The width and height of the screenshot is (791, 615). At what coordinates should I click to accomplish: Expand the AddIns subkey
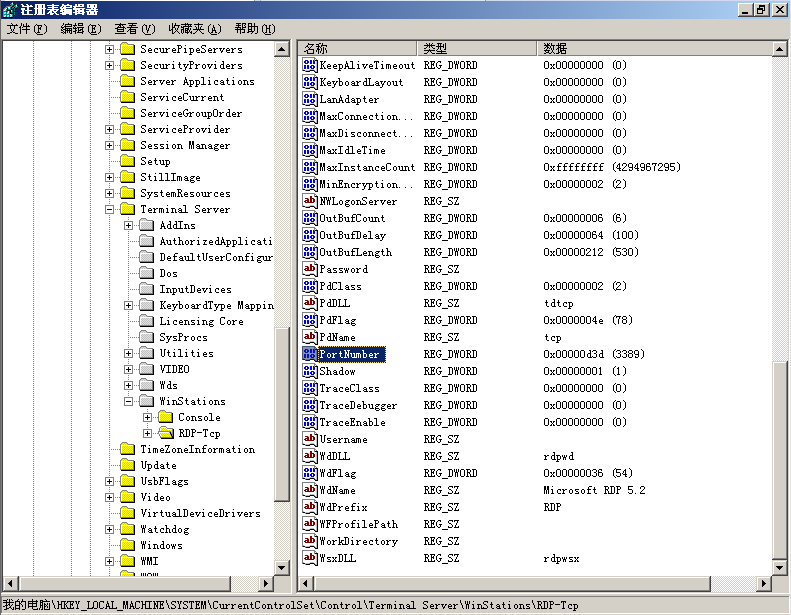(129, 225)
